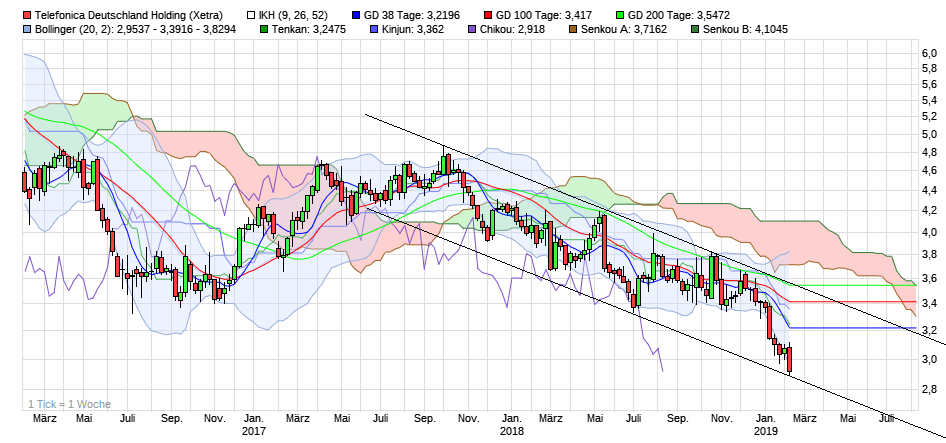Click the light blue Bollinger legend swatch
Screen dimensions: 946x443
coord(26,29)
